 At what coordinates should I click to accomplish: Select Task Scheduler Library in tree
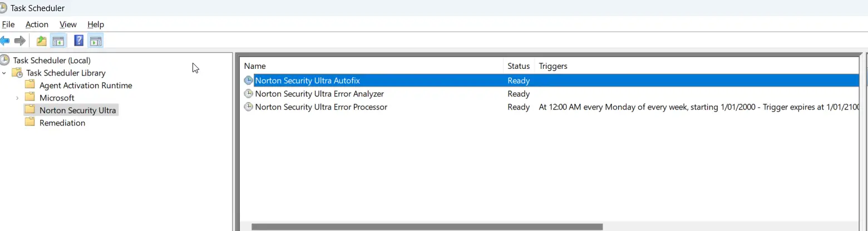coord(66,73)
